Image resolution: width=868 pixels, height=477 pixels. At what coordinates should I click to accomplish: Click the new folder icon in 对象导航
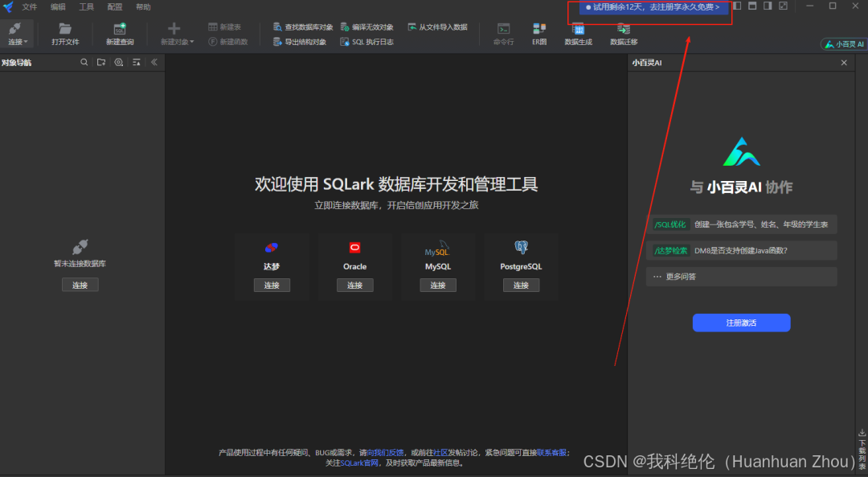point(101,63)
